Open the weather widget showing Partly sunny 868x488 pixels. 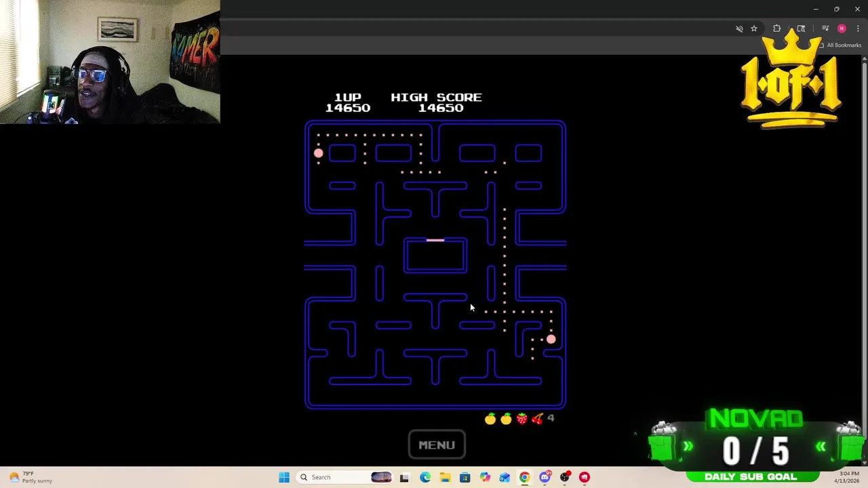tap(28, 477)
